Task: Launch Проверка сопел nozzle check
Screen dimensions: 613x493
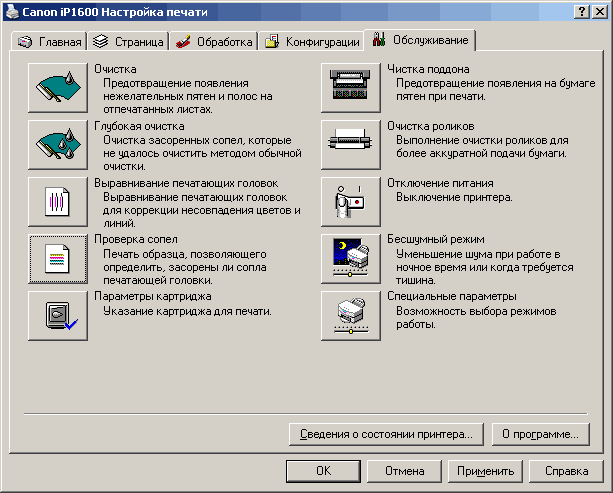Action: 58,259
